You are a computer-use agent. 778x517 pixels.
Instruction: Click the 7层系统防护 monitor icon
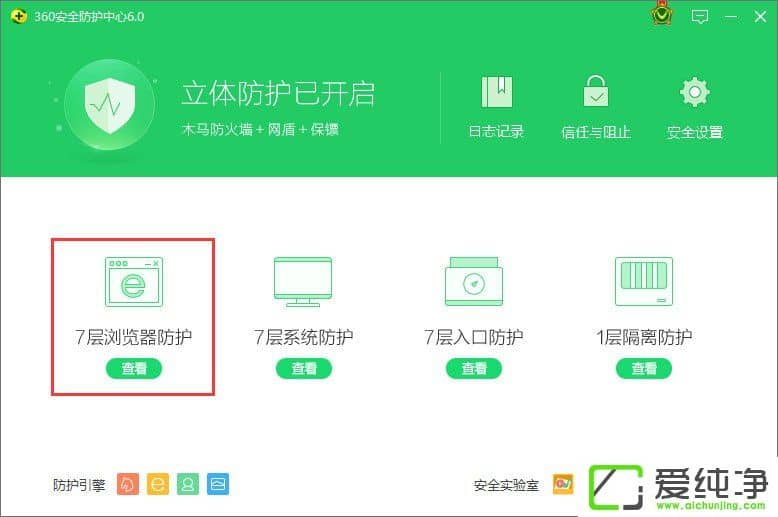303,283
